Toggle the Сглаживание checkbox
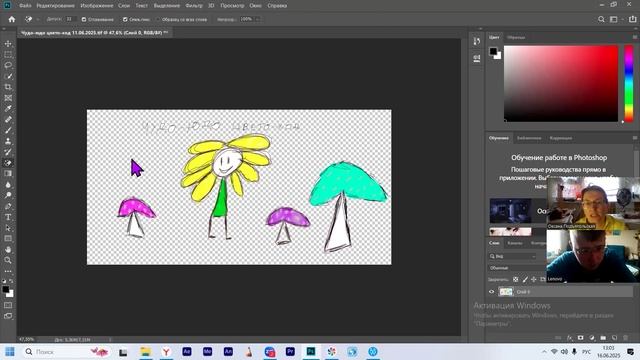640x360 pixels. point(84,19)
